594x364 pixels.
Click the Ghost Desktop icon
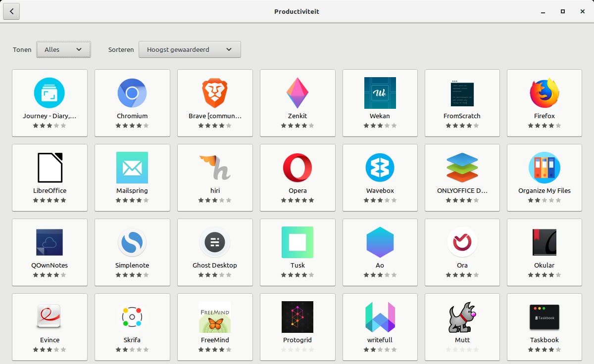[215, 242]
